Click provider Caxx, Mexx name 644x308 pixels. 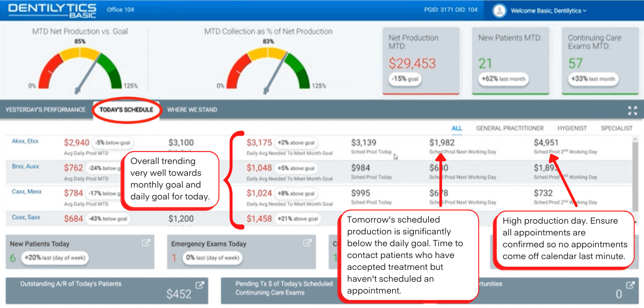pos(26,191)
